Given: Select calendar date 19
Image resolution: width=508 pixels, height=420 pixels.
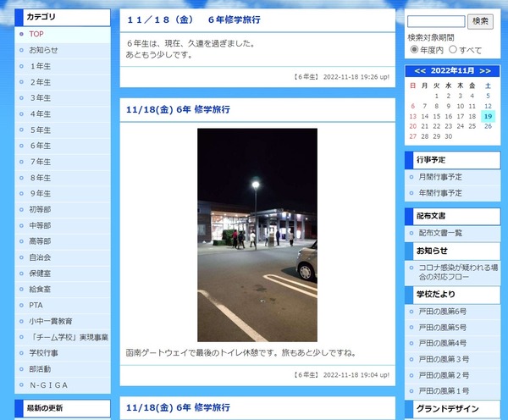Looking at the screenshot, I should [488, 116].
